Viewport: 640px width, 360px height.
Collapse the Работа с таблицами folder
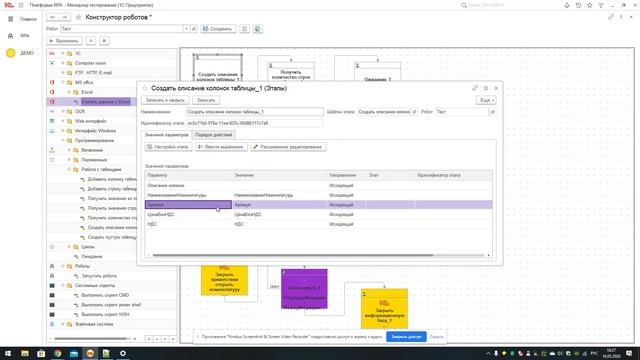pyautogui.click(x=69, y=169)
